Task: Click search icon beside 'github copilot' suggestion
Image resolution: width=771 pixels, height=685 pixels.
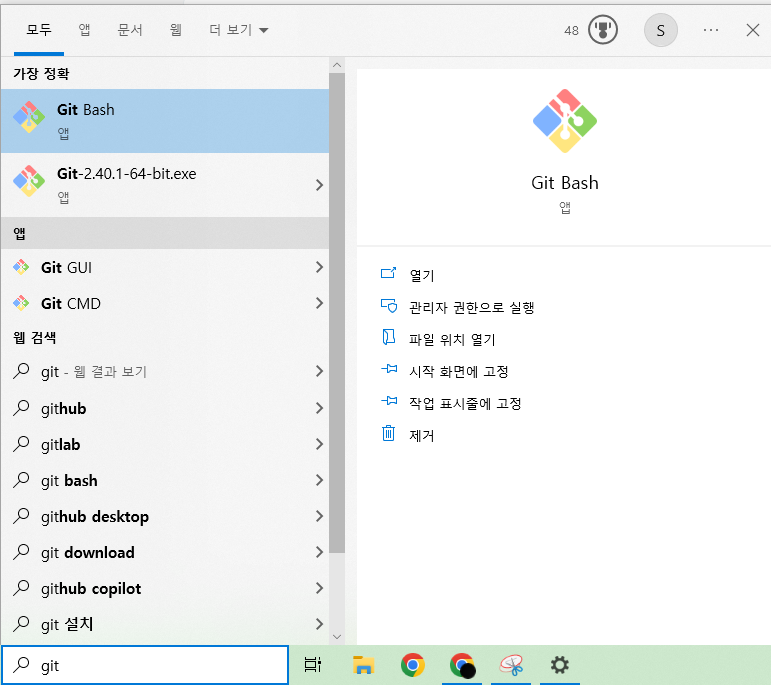Action: 21,588
